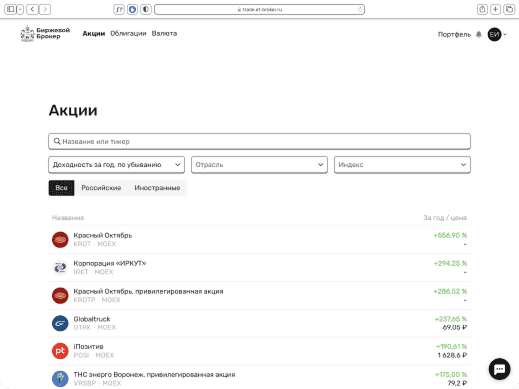Click the notifications bell icon
This screenshot has height=389, width=519.
click(x=479, y=34)
